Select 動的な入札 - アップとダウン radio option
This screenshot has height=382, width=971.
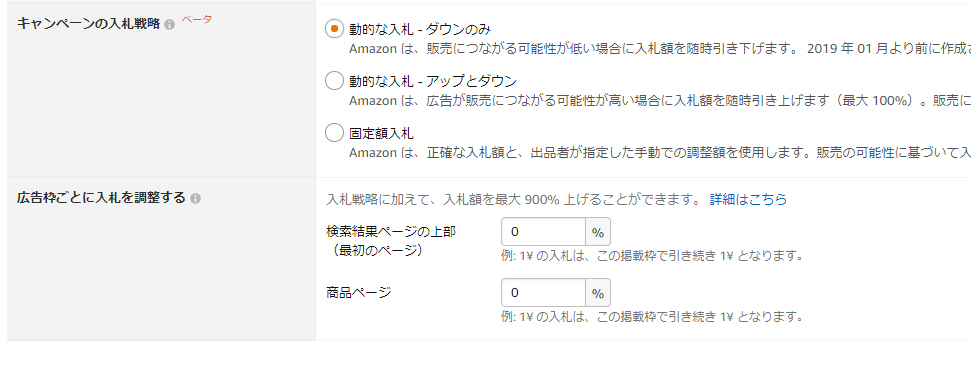point(334,80)
